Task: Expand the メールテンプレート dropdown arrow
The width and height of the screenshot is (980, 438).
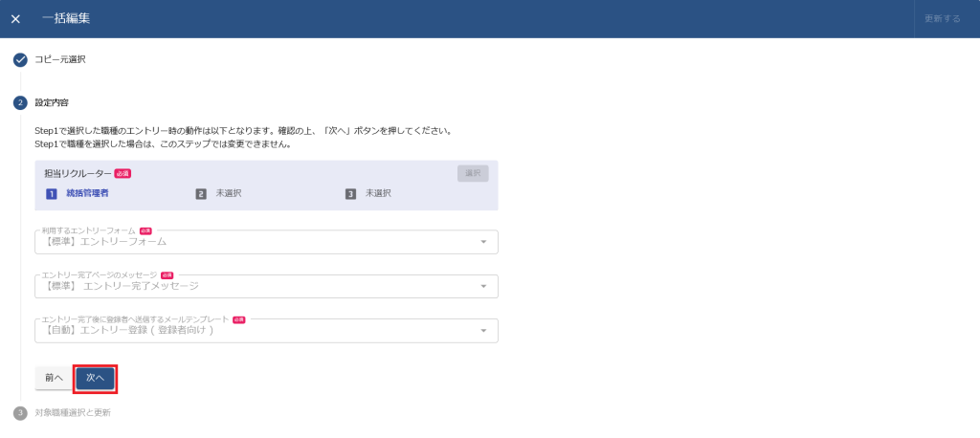Action: point(483,331)
